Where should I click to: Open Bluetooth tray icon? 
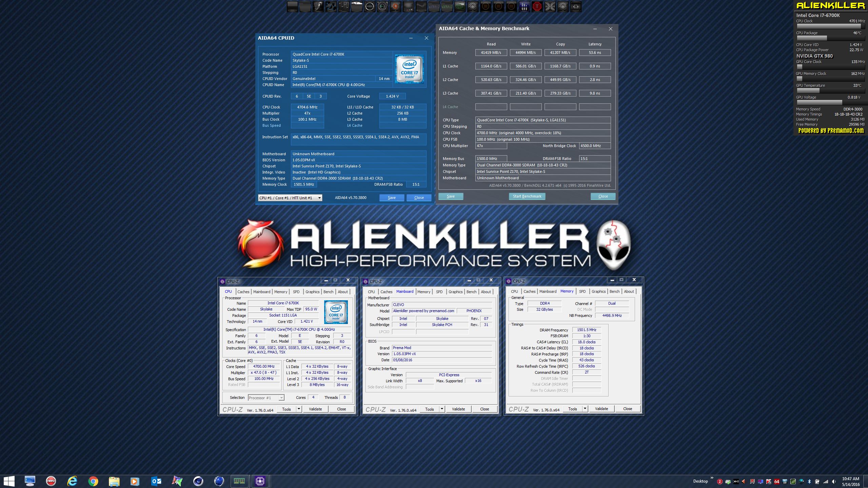click(x=809, y=482)
